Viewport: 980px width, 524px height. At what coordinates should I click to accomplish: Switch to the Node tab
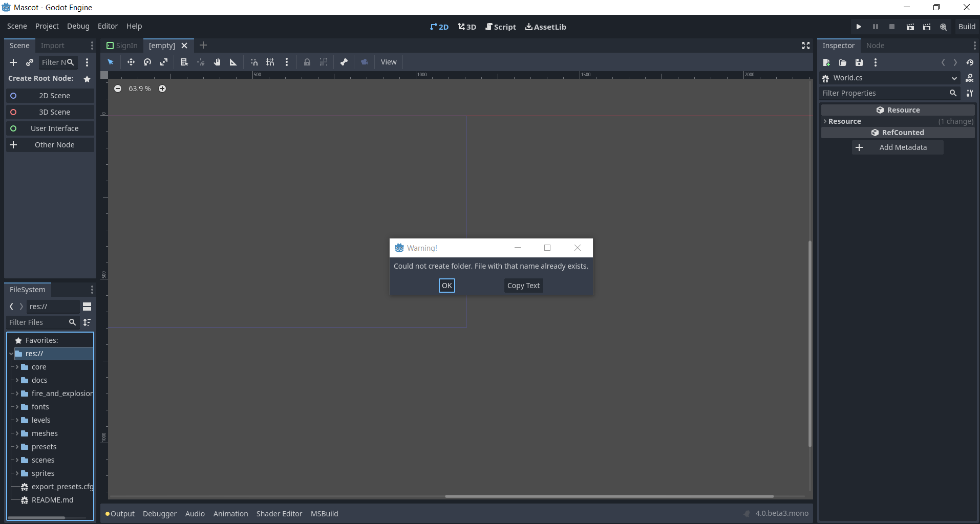pyautogui.click(x=876, y=45)
